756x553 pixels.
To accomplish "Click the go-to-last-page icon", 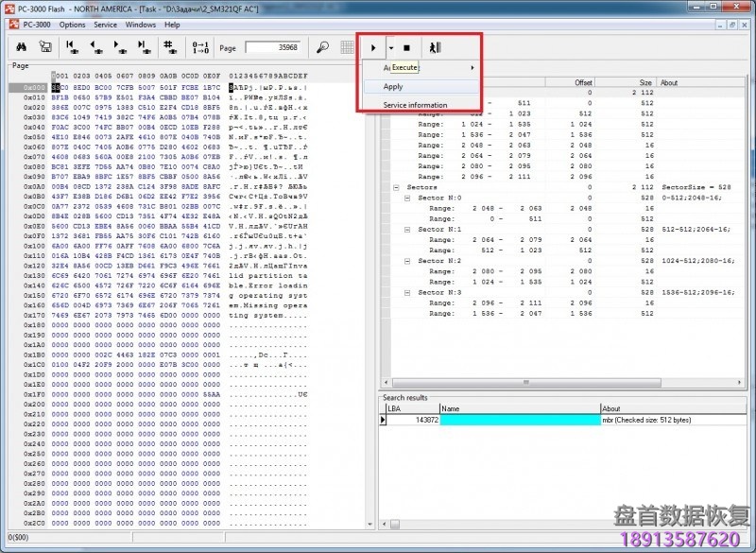I will [x=145, y=47].
